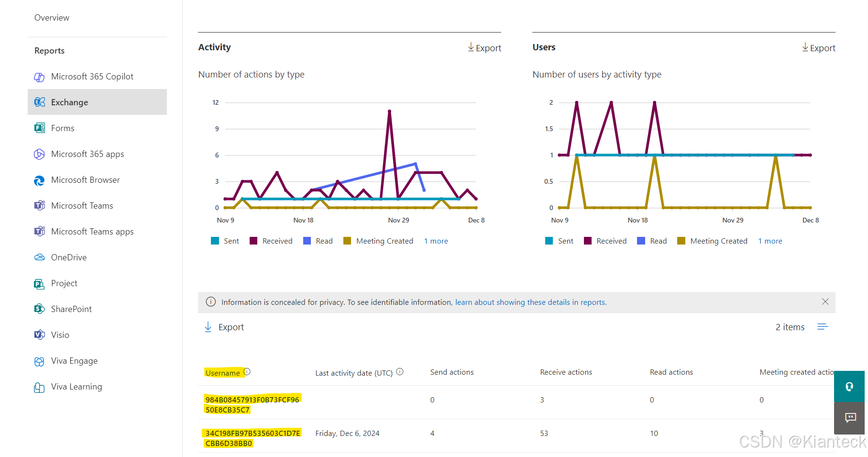Toggle Meeting Created in Users chart legend
Image resolution: width=868 pixels, height=457 pixels.
click(x=713, y=241)
